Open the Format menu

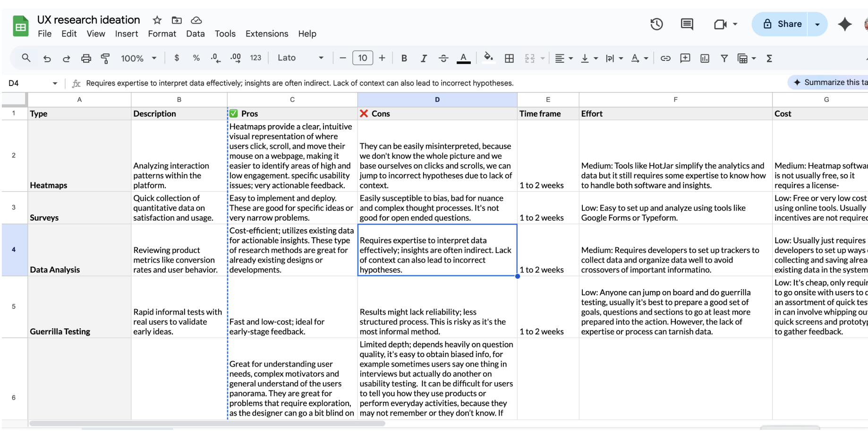[x=162, y=34]
